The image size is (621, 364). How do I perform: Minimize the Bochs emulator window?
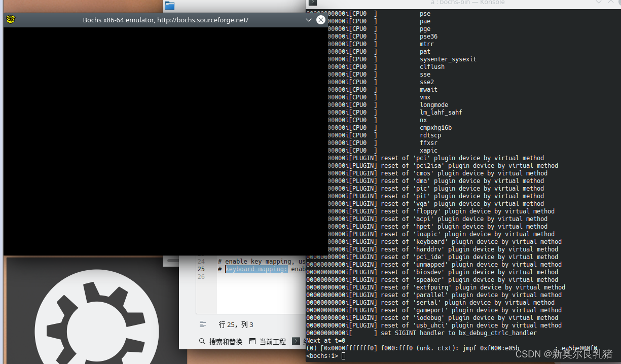pos(308,20)
